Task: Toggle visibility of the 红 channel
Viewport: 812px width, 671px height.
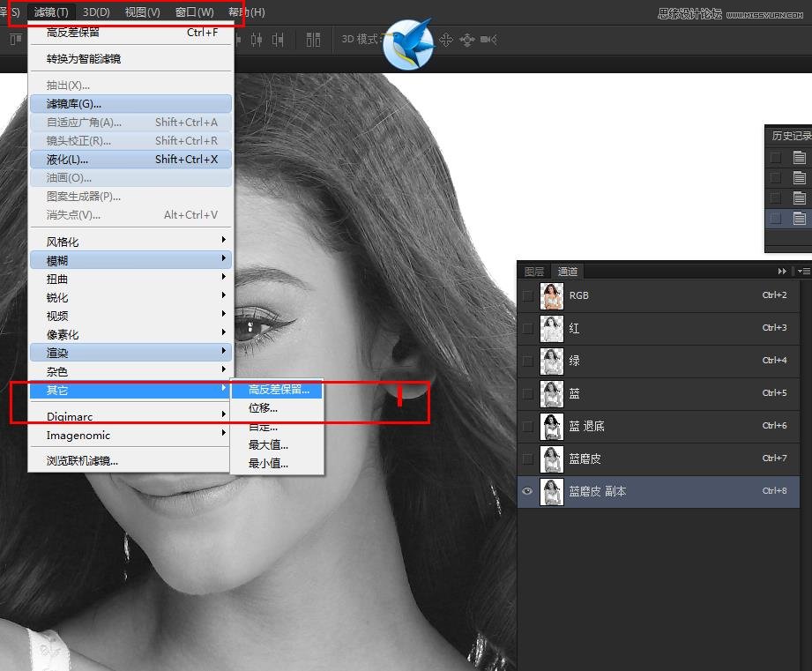Action: click(528, 328)
